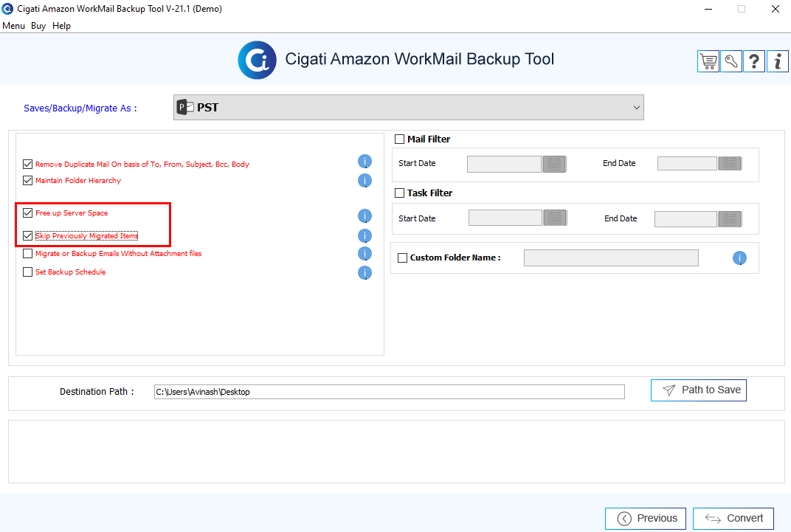The width and height of the screenshot is (791, 532).
Task: Click the Task Filter End Date field
Action: pos(686,219)
